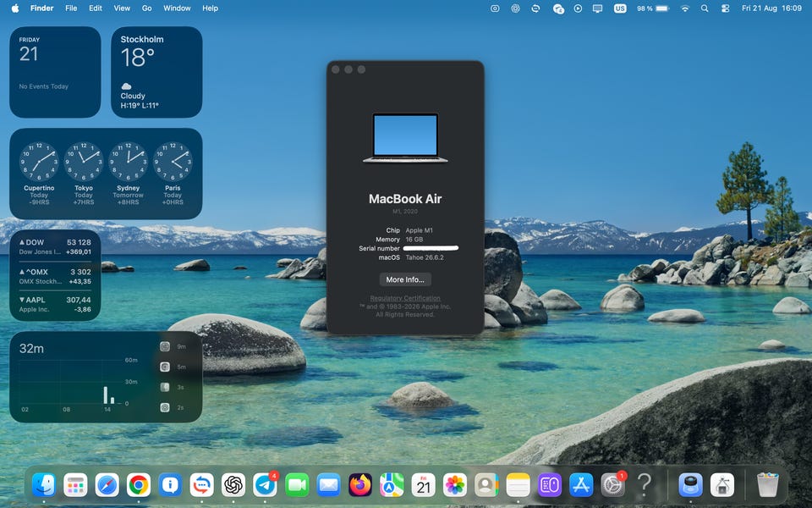Open the ^OMX stock row
812x508 pixels.
click(55, 276)
